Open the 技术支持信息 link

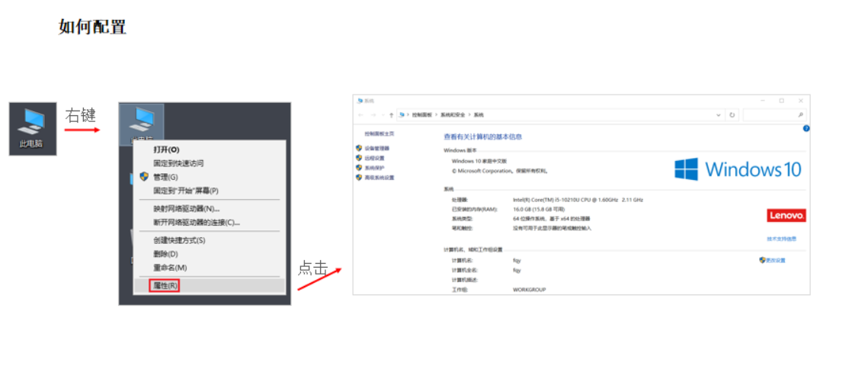(781, 239)
